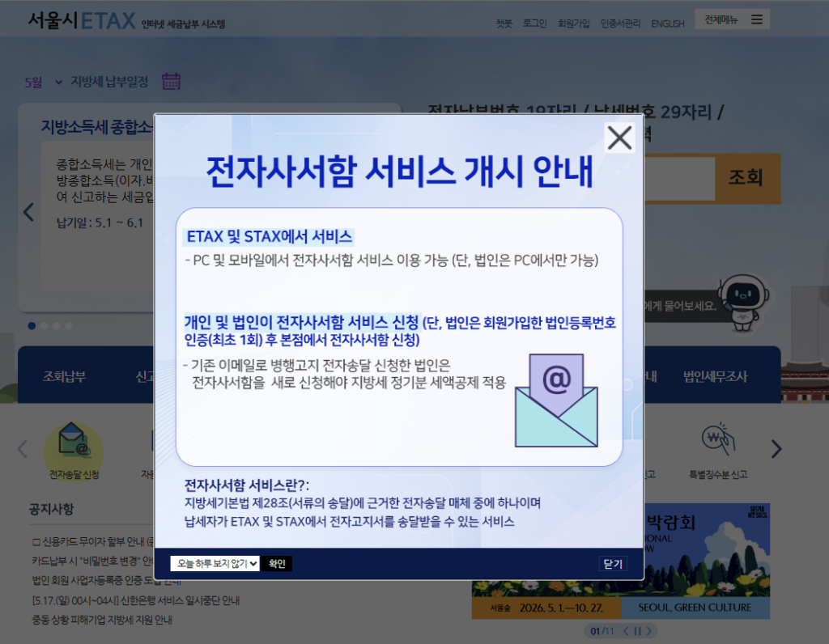The image size is (829, 644).
Task: Open the 전체메뉴 hamburger menu
Action: point(732,19)
